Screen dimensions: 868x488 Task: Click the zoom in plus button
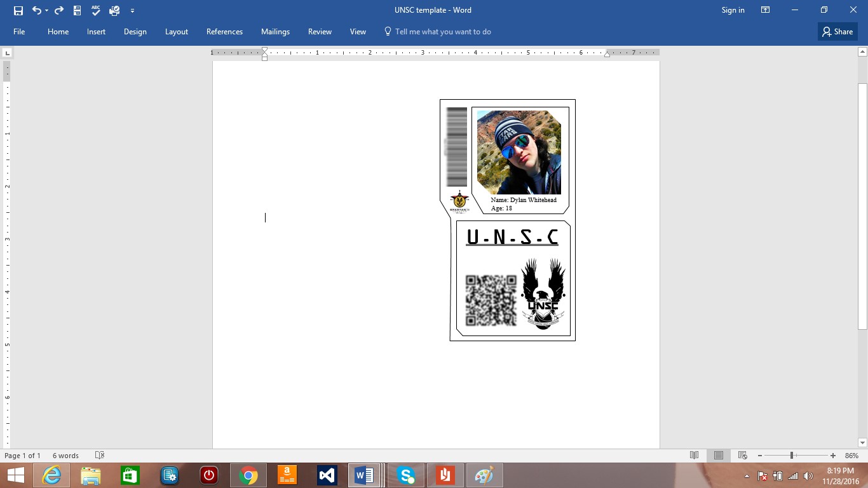[x=833, y=456]
